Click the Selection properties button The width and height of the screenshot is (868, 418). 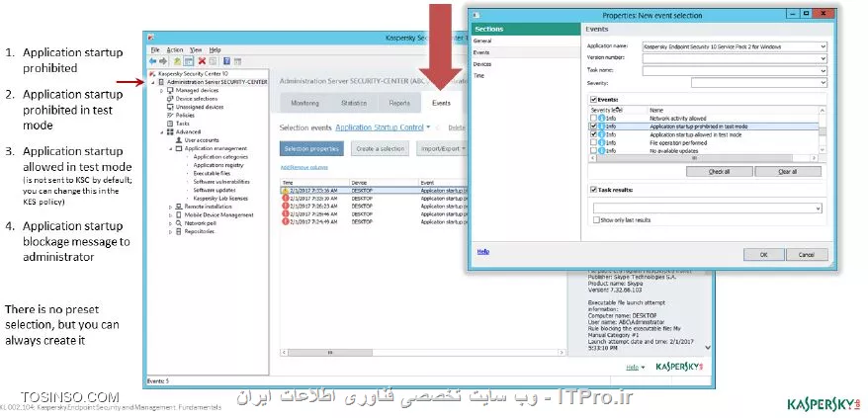(x=311, y=149)
